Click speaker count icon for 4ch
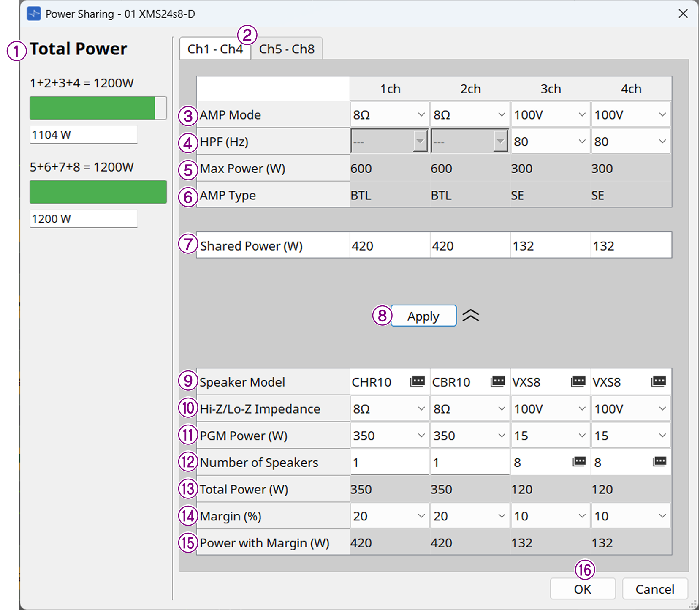This screenshot has height=610, width=700. 659,461
